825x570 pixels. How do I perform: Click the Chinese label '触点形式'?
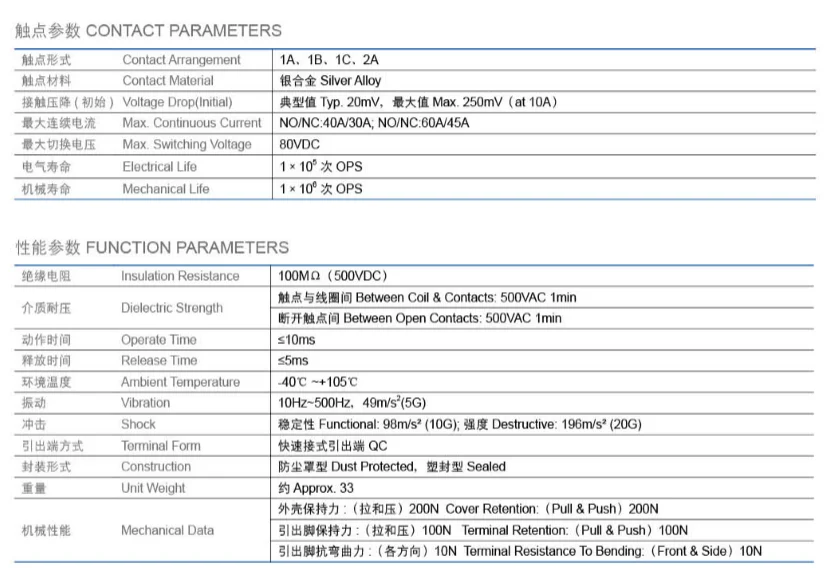[x=46, y=60]
